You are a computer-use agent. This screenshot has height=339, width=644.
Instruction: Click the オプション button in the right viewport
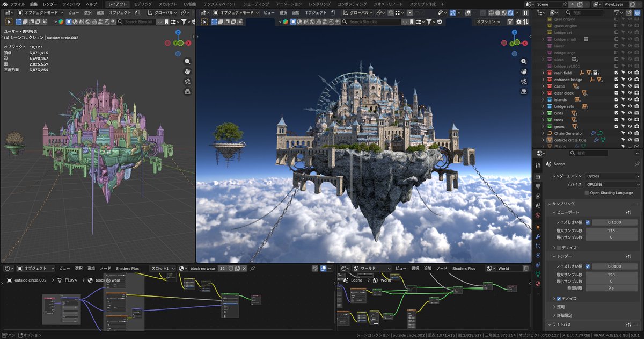coord(488,22)
